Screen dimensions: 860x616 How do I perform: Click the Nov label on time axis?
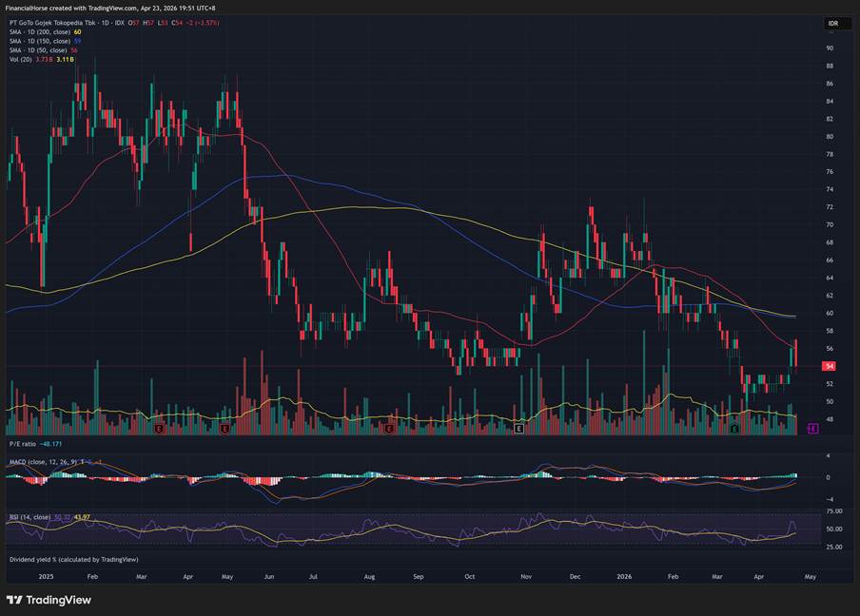525,576
